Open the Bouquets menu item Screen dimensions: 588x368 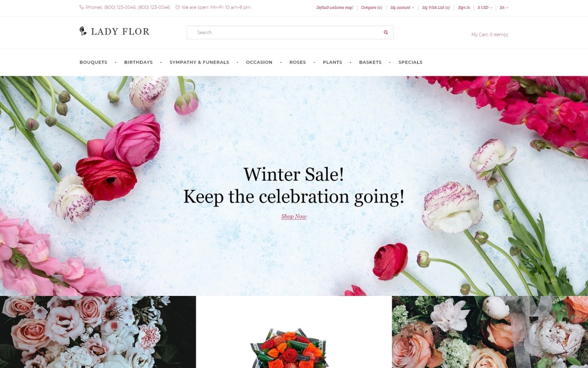(94, 62)
